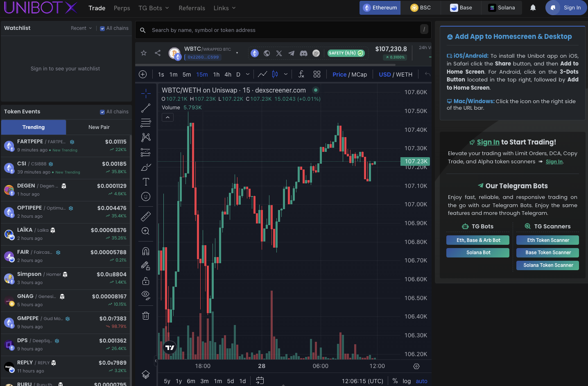Add WBTC to favorites with star icon
588x386 pixels.
pyautogui.click(x=144, y=53)
